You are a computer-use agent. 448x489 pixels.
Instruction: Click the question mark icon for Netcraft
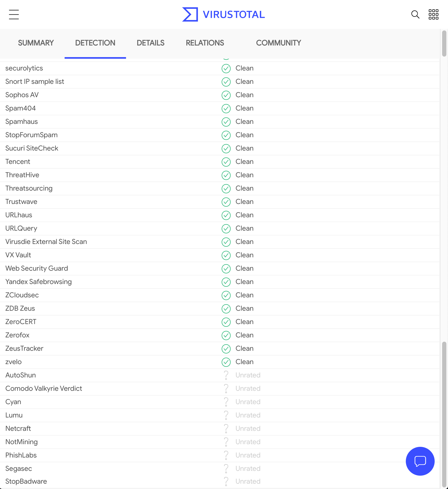tap(226, 429)
